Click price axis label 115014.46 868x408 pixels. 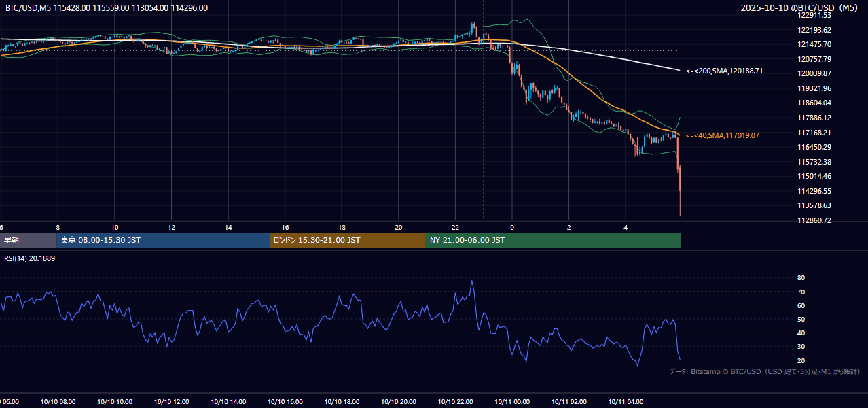pyautogui.click(x=814, y=176)
